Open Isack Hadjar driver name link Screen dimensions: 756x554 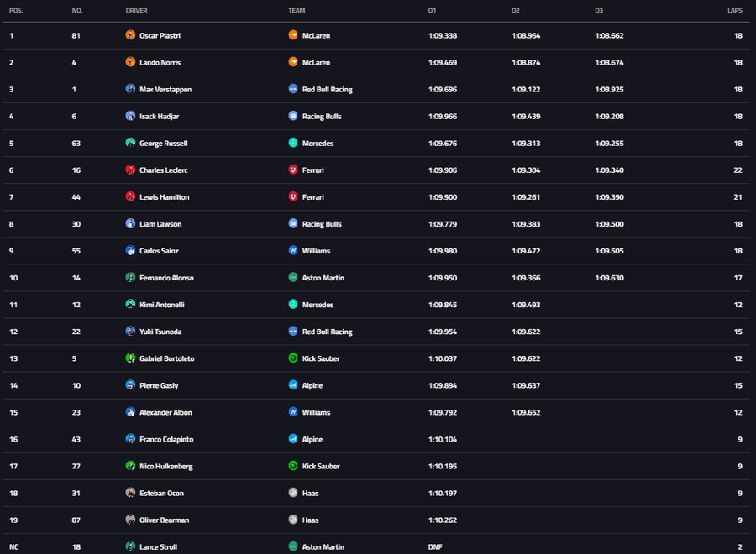(x=159, y=116)
